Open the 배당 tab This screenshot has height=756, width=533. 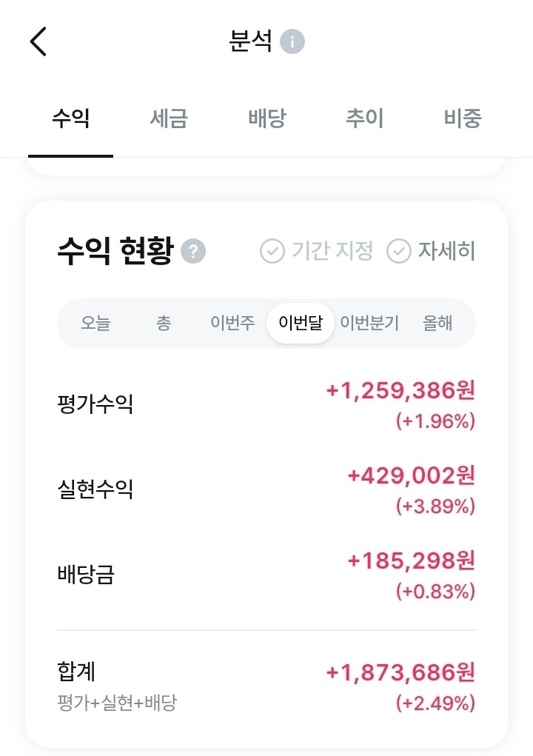pos(267,118)
